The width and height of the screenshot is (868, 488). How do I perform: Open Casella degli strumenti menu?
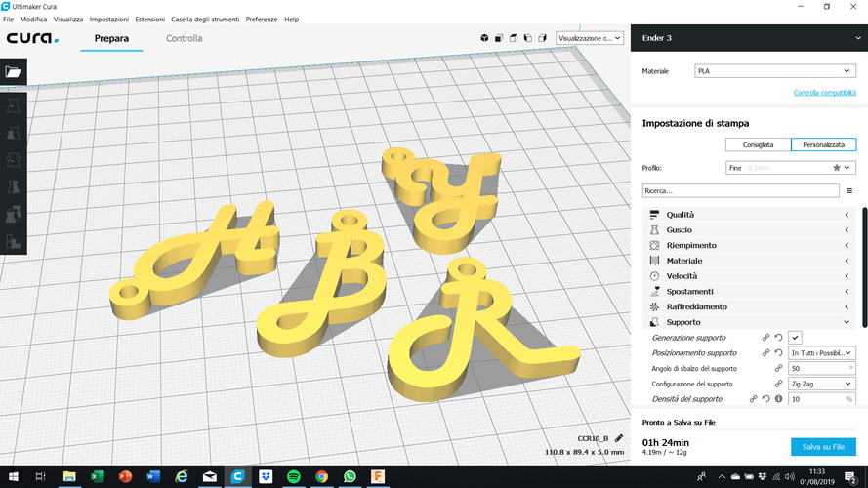pyautogui.click(x=205, y=20)
